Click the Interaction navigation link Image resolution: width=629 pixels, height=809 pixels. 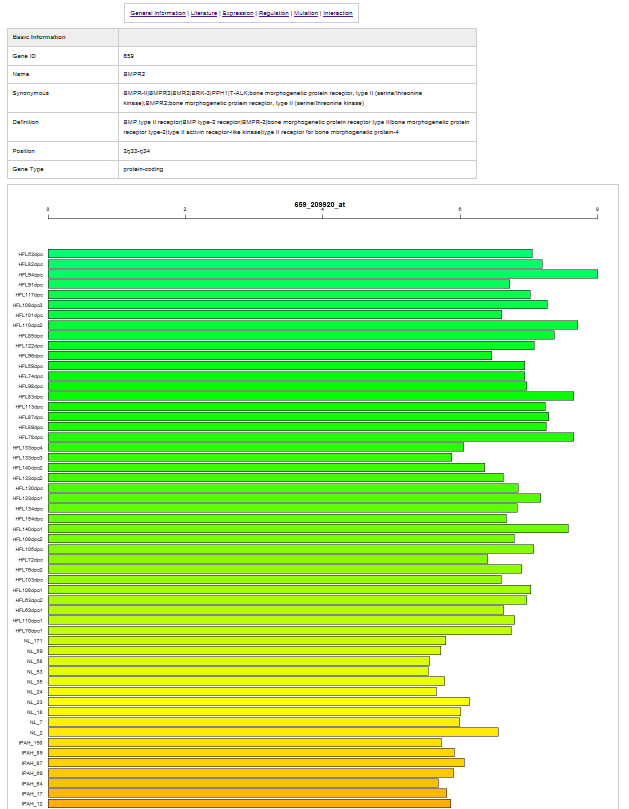338,13
